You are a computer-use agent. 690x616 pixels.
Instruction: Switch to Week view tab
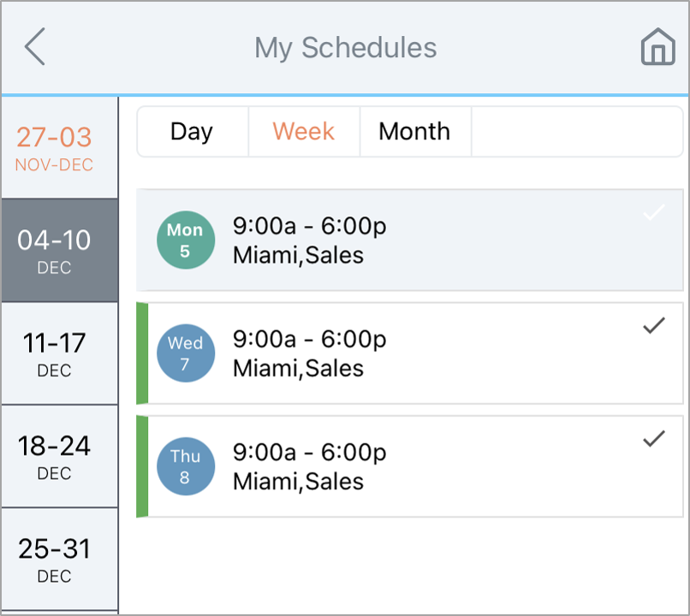click(x=304, y=132)
